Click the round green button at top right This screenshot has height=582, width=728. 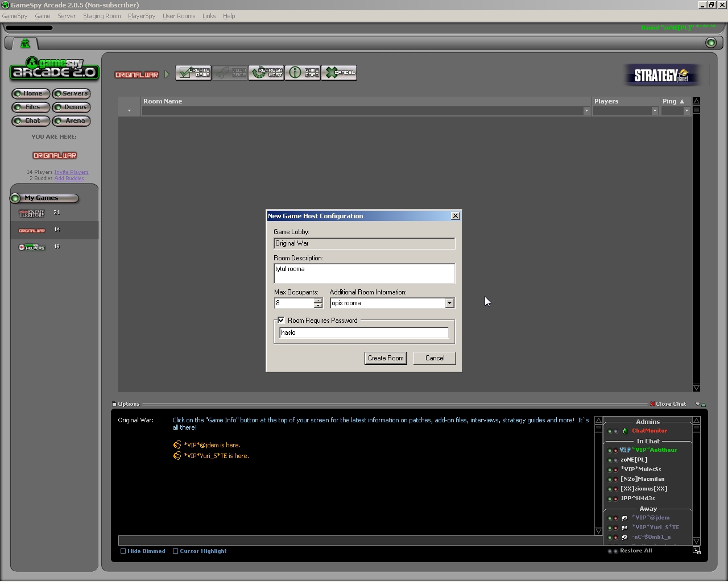(710, 43)
